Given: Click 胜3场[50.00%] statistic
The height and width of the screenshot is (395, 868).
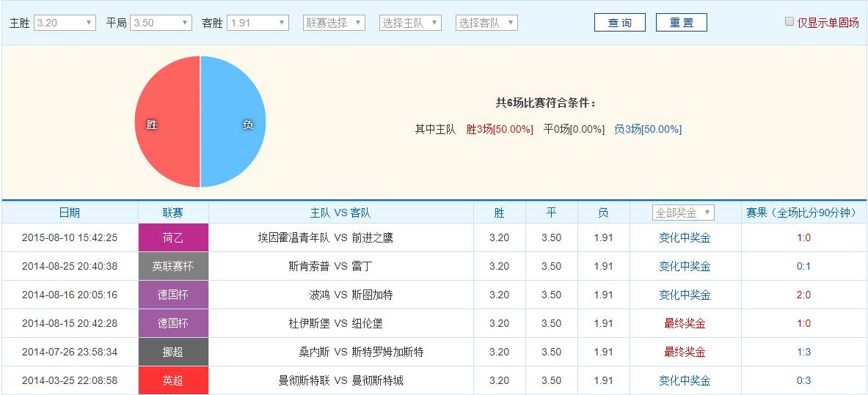Looking at the screenshot, I should click(x=500, y=130).
